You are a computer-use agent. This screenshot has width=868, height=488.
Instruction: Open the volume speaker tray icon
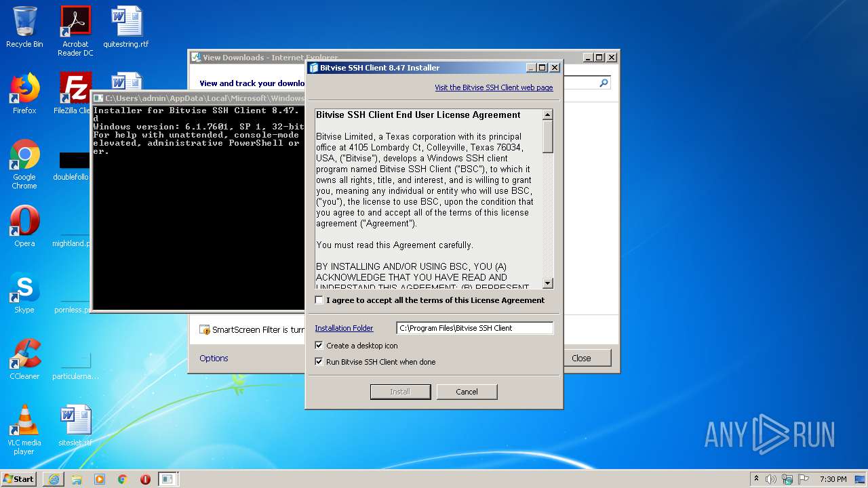pos(771,479)
